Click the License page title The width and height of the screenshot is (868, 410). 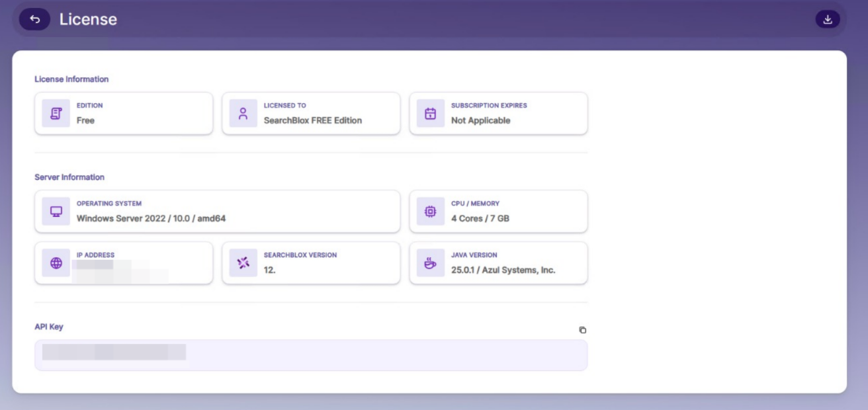[88, 20]
